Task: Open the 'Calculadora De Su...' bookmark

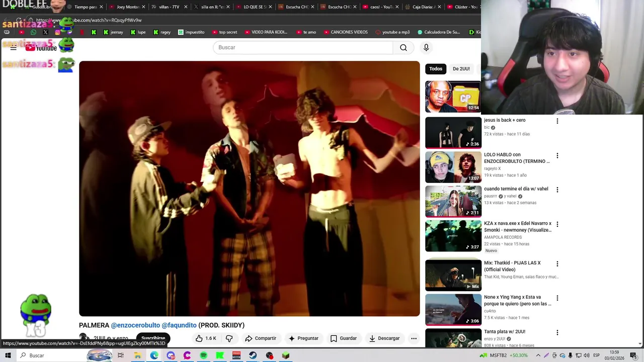Action: 438,32
